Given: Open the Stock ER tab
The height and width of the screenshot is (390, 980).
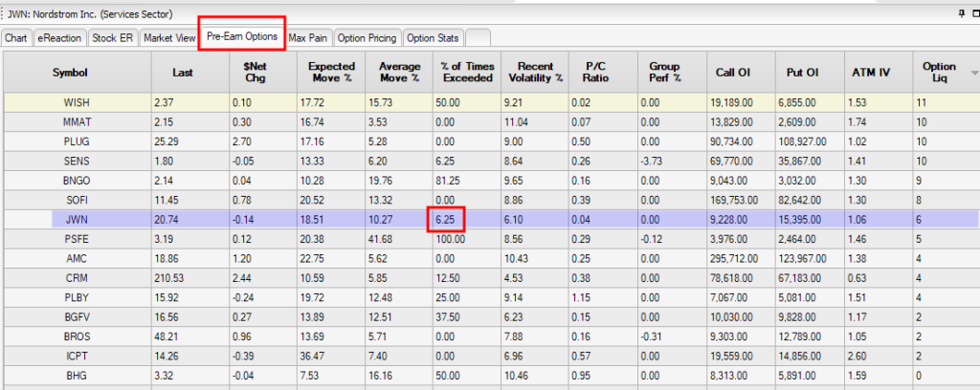Looking at the screenshot, I should tap(113, 38).
